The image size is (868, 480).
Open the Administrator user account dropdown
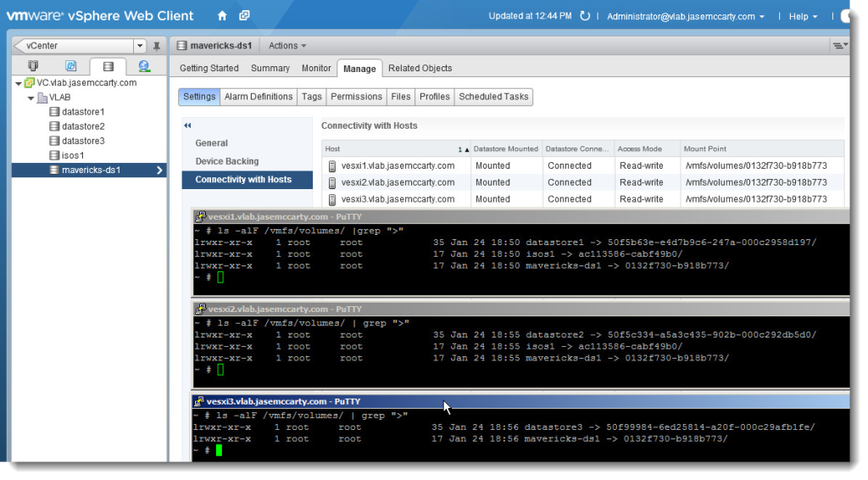[685, 16]
